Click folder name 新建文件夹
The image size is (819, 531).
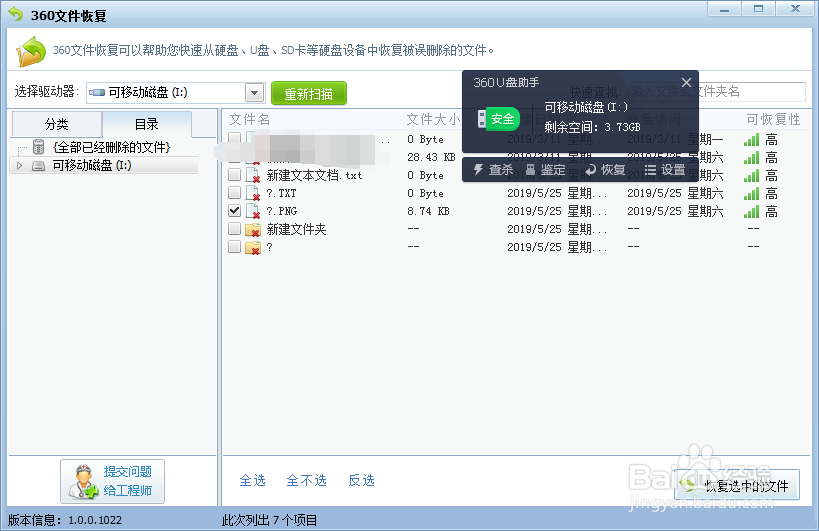click(x=296, y=229)
